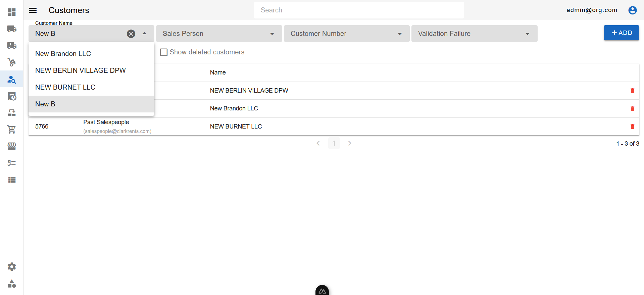644x295 pixels.
Task: Click the customer search sidebar icon
Action: (12, 79)
